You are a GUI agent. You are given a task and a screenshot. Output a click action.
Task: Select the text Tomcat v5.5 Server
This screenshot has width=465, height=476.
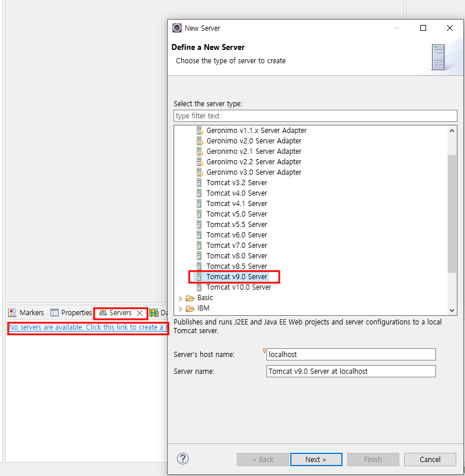237,224
